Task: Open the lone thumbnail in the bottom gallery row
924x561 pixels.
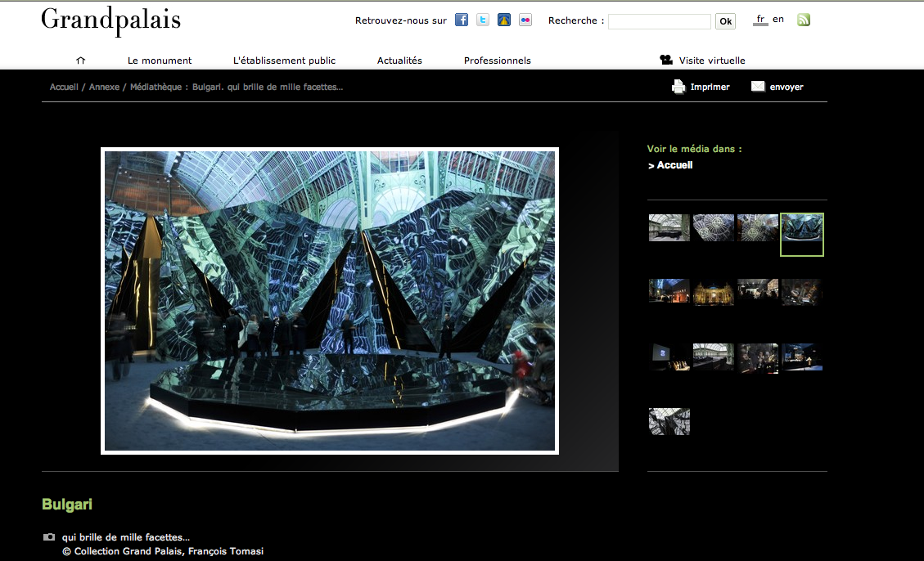Action: click(x=669, y=421)
